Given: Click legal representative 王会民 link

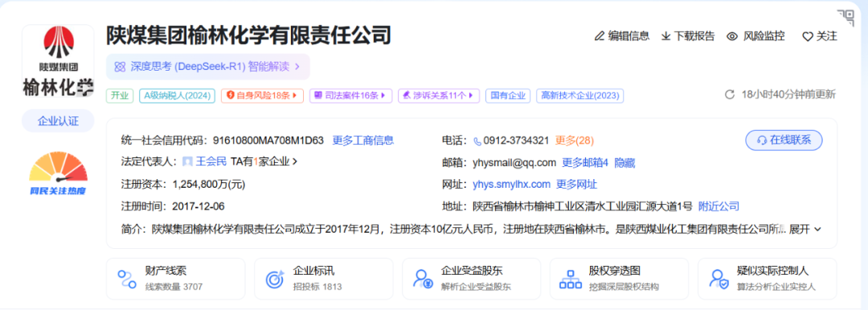Looking at the screenshot, I should tap(211, 161).
